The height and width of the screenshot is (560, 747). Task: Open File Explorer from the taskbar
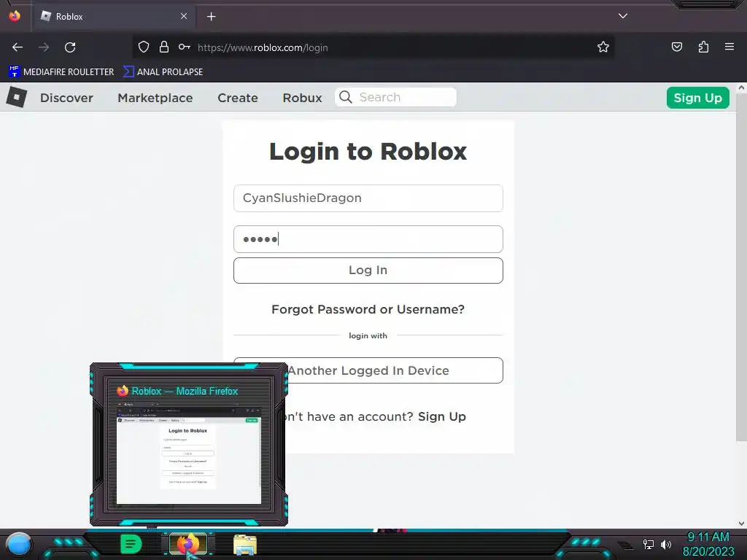point(245,545)
